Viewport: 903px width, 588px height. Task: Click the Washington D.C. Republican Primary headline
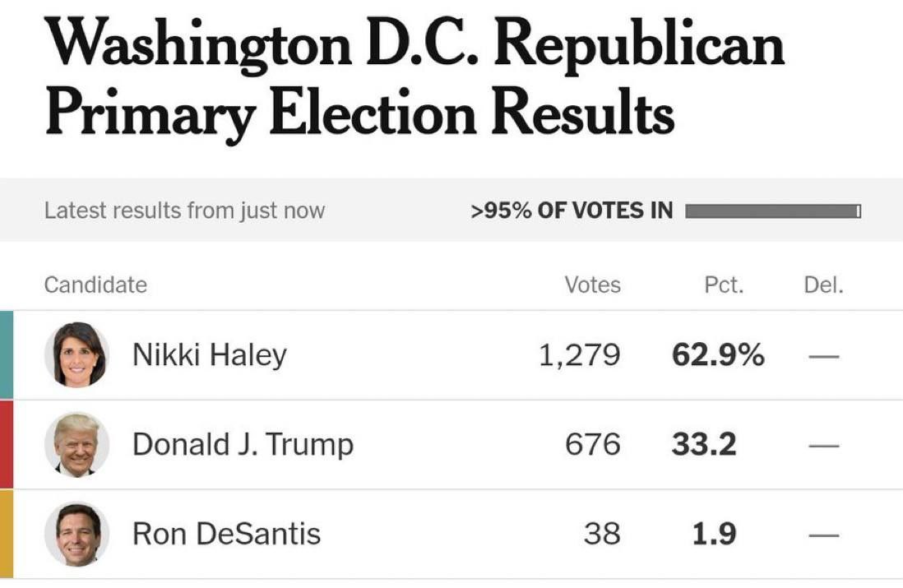(411, 78)
